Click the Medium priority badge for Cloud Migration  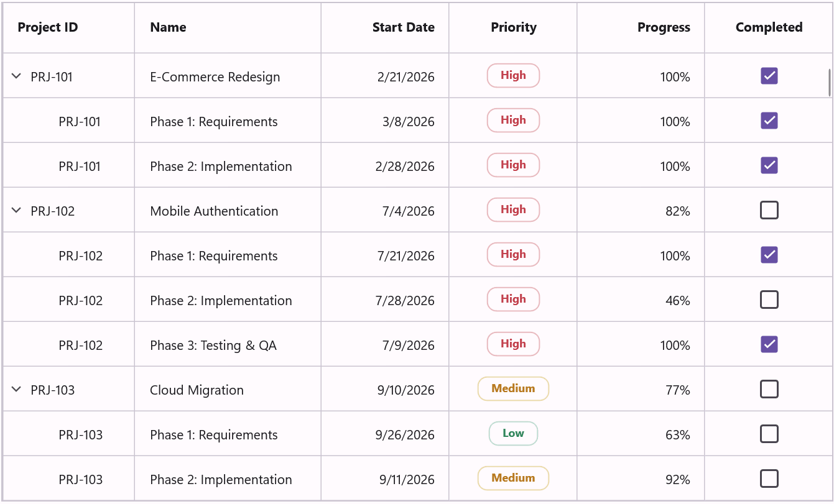point(513,388)
